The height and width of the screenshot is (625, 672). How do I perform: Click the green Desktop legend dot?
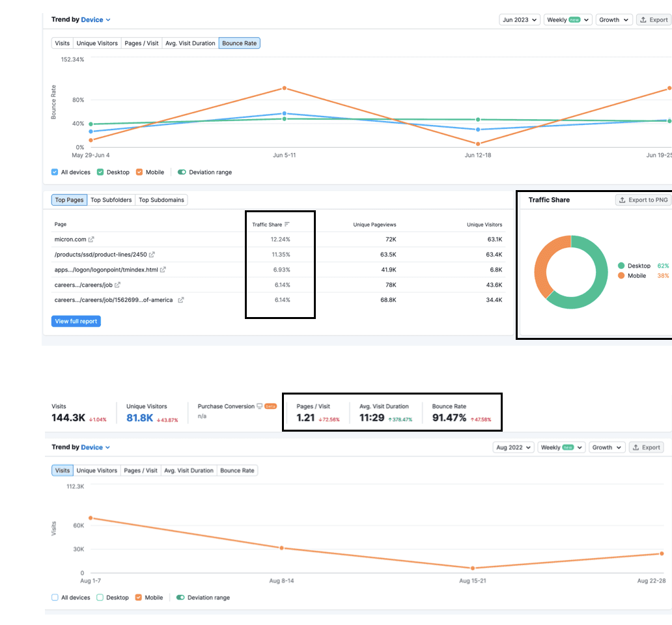coord(621,266)
